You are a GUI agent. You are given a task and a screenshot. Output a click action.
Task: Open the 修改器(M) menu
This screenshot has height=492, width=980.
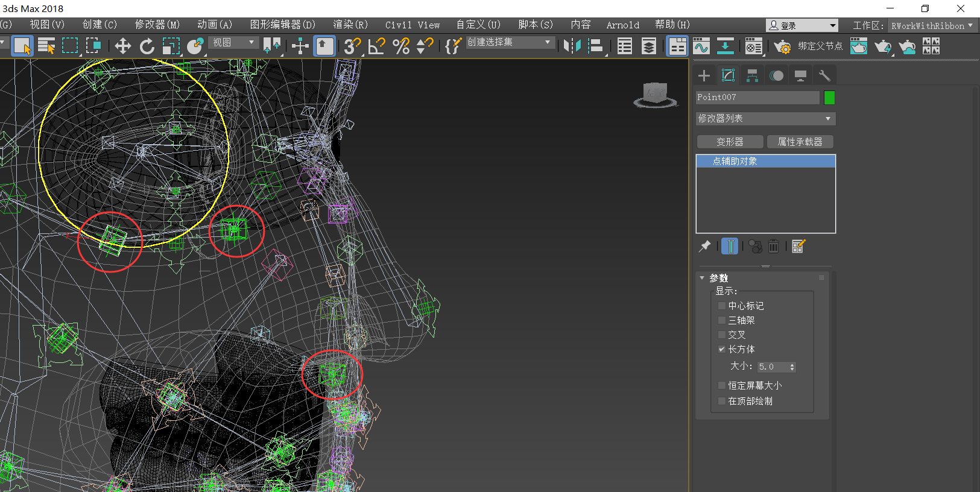click(157, 25)
